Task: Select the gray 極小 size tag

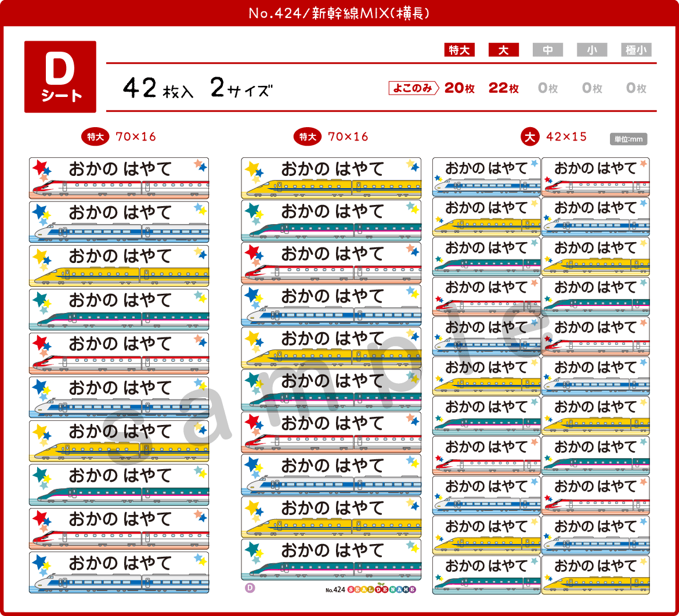Action: [636, 50]
